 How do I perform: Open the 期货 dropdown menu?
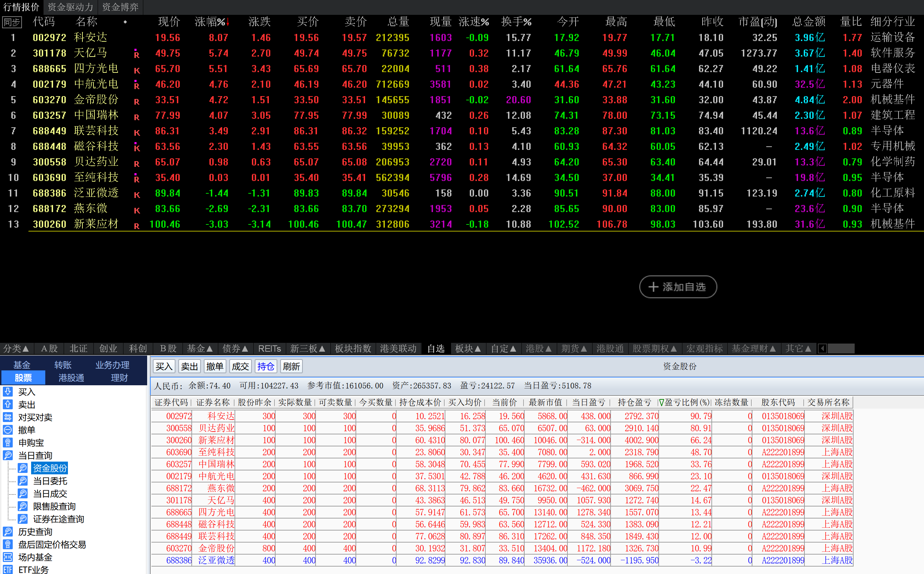coord(574,348)
